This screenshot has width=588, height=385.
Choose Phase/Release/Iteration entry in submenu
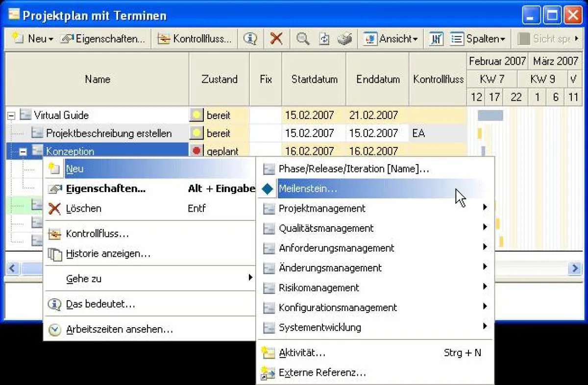pyautogui.click(x=353, y=168)
